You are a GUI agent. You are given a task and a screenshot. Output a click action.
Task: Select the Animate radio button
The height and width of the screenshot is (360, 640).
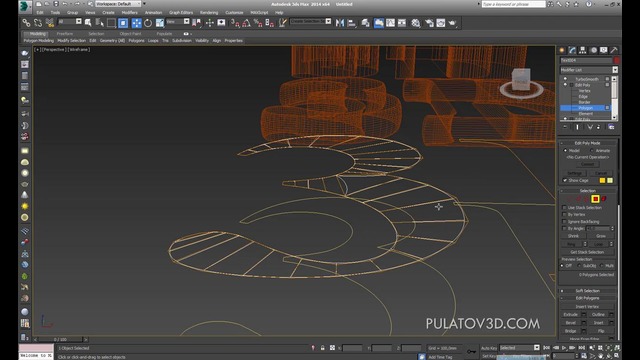(x=592, y=151)
